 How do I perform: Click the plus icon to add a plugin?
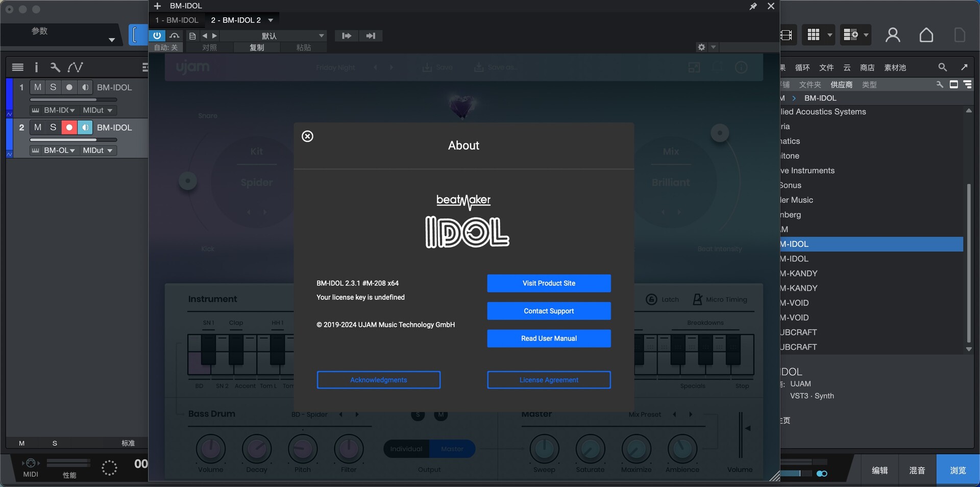157,6
